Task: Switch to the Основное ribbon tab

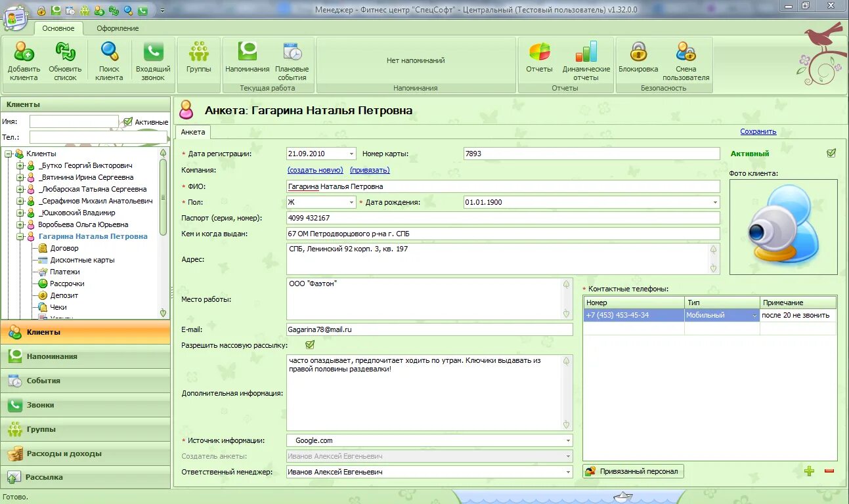Action: pyautogui.click(x=58, y=28)
